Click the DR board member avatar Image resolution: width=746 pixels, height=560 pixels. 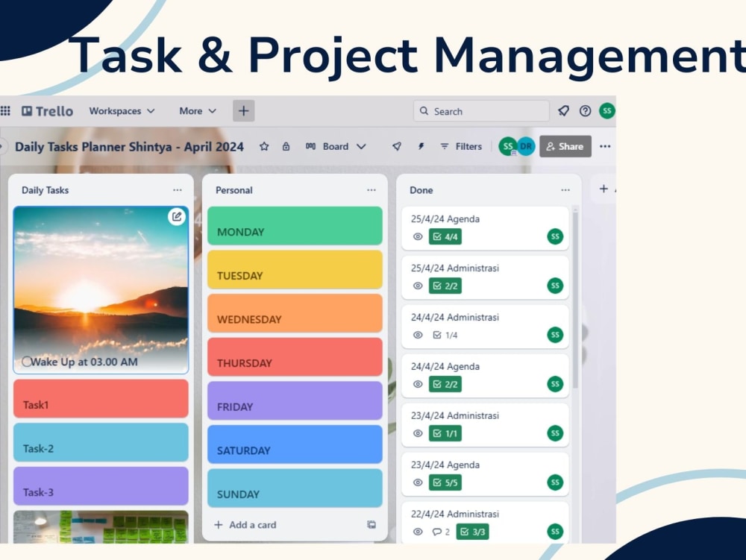526,146
